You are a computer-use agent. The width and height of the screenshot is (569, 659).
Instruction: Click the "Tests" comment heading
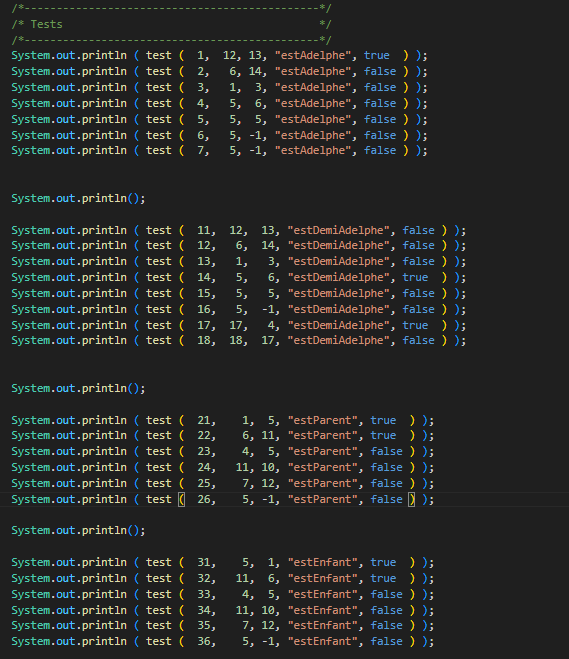[x=46, y=24]
